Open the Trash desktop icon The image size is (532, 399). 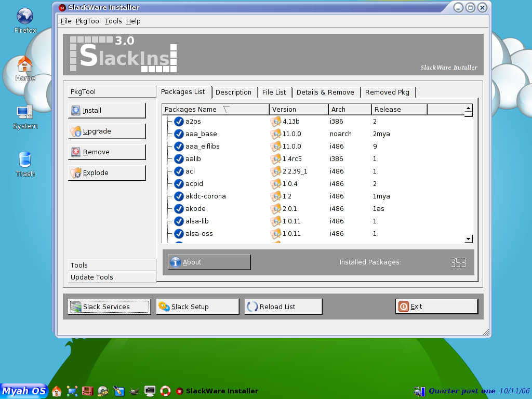click(x=25, y=164)
